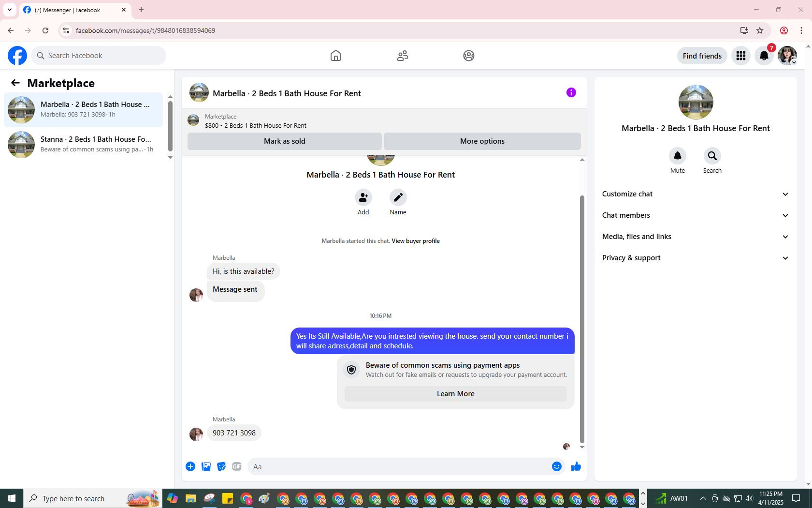Go to the Home feed icon
The height and width of the screenshot is (508, 812).
(336, 56)
